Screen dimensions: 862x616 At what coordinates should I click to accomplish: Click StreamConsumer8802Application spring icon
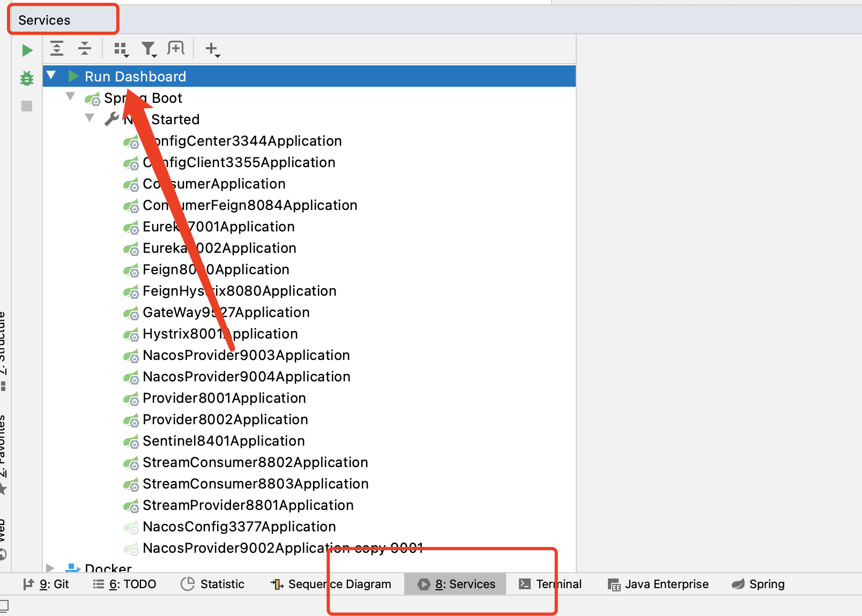[x=131, y=463]
